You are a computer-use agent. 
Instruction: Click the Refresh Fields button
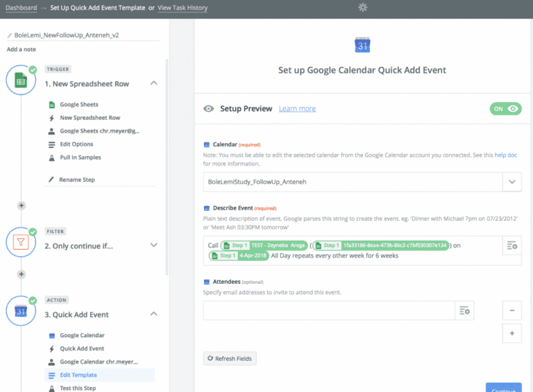click(230, 359)
